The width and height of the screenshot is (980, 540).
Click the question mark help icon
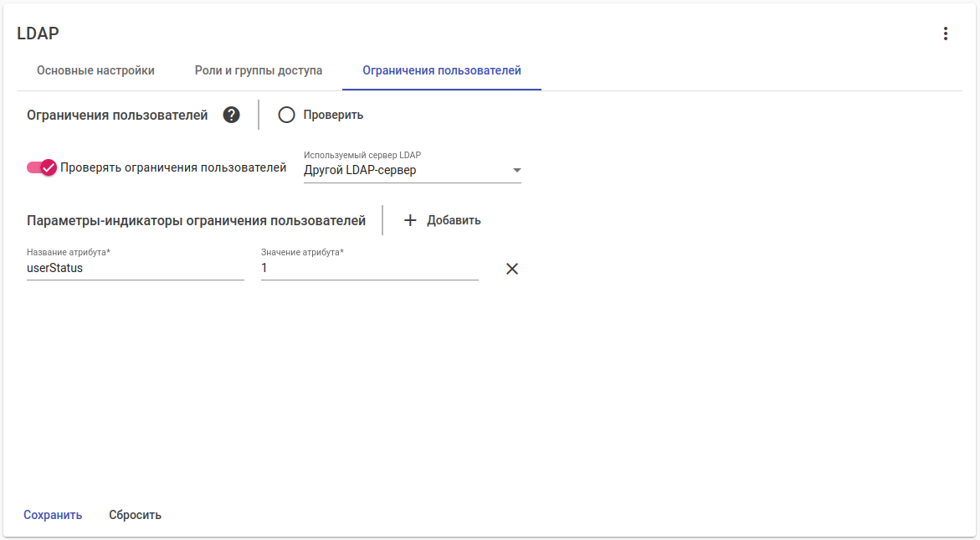(x=232, y=115)
